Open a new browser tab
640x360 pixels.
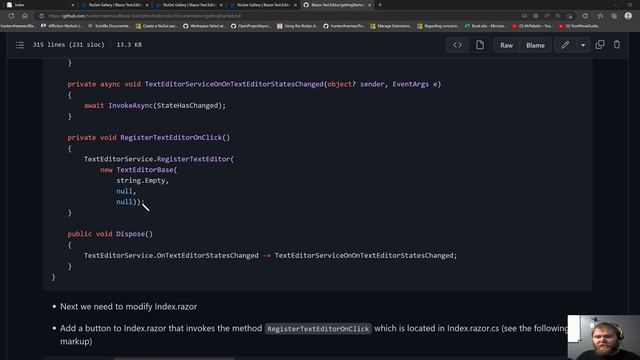pos(380,5)
